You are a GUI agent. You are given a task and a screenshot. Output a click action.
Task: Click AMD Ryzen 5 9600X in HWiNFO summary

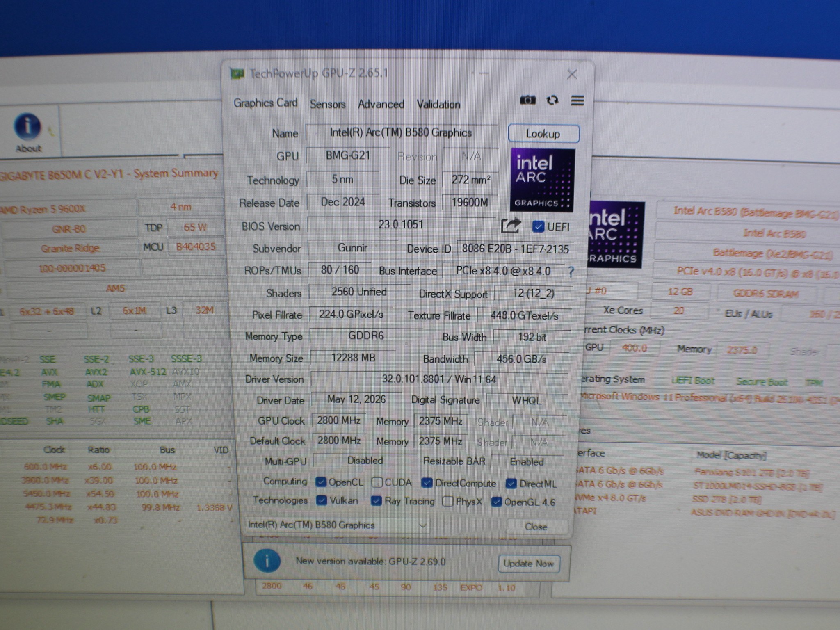tap(68, 208)
